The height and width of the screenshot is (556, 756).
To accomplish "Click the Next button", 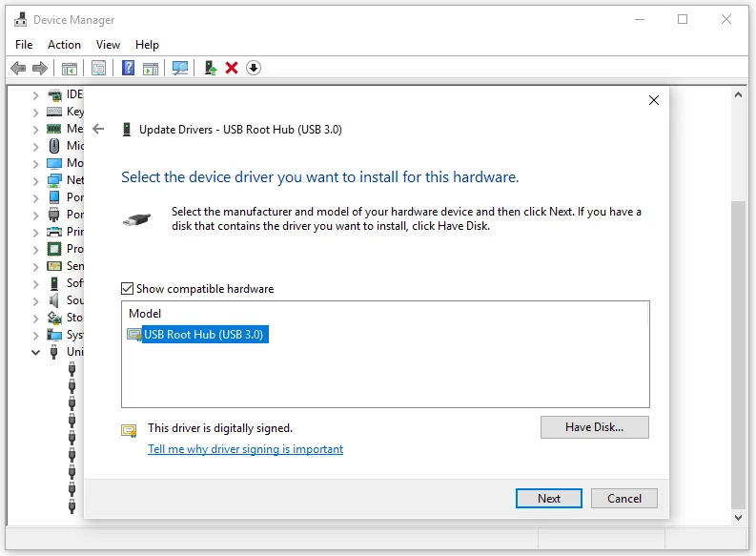I will tap(549, 498).
